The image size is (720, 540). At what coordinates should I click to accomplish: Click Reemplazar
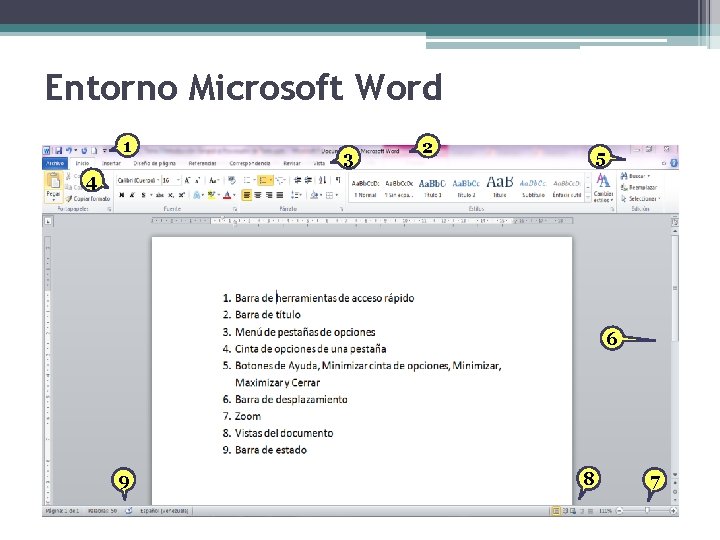pos(639,187)
